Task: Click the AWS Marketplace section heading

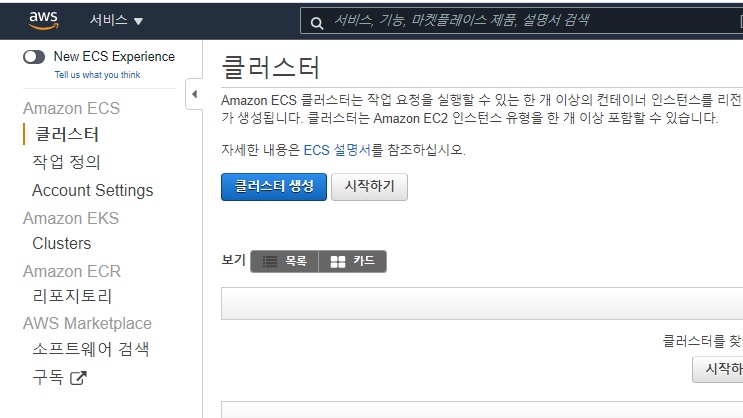Action: [x=88, y=323]
